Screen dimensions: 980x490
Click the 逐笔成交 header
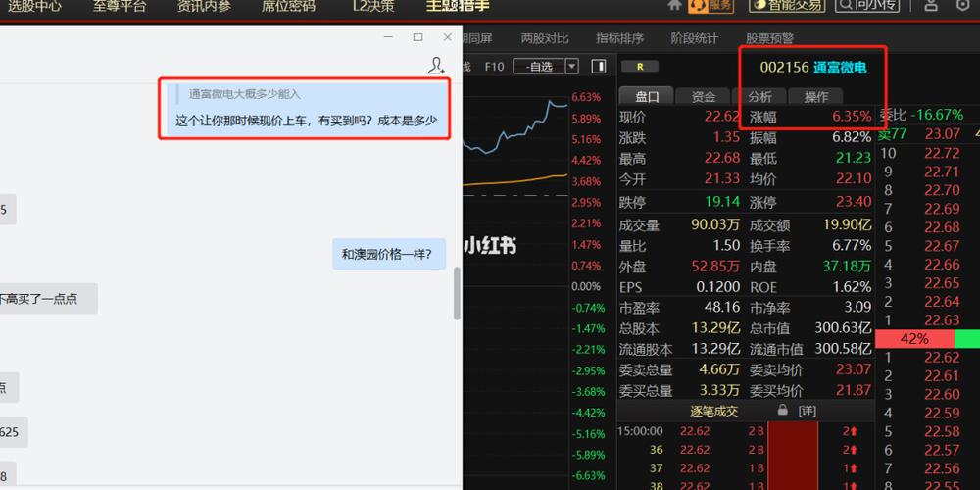point(713,411)
